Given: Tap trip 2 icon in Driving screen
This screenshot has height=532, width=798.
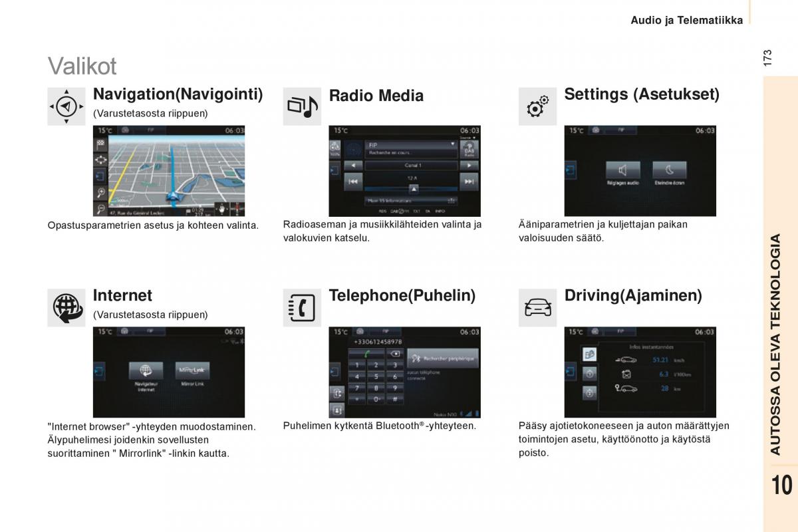Looking at the screenshot, I should 589,394.
